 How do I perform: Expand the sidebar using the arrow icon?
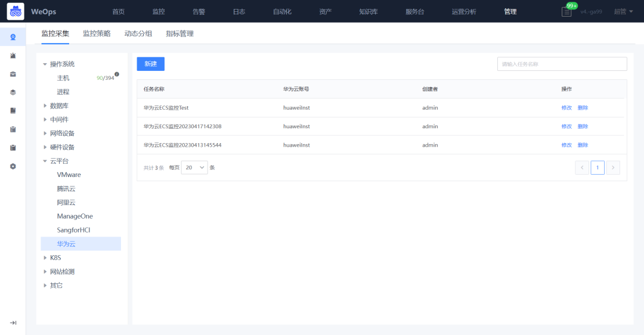point(13,322)
